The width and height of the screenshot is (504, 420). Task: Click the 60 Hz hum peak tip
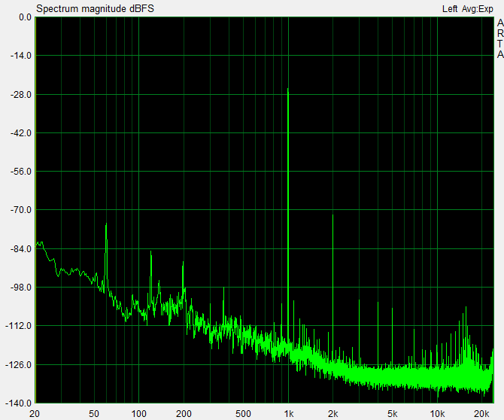coord(106,224)
